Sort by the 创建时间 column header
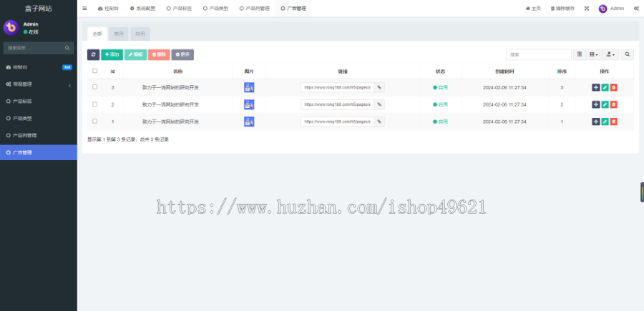This screenshot has height=311, width=644. click(504, 71)
